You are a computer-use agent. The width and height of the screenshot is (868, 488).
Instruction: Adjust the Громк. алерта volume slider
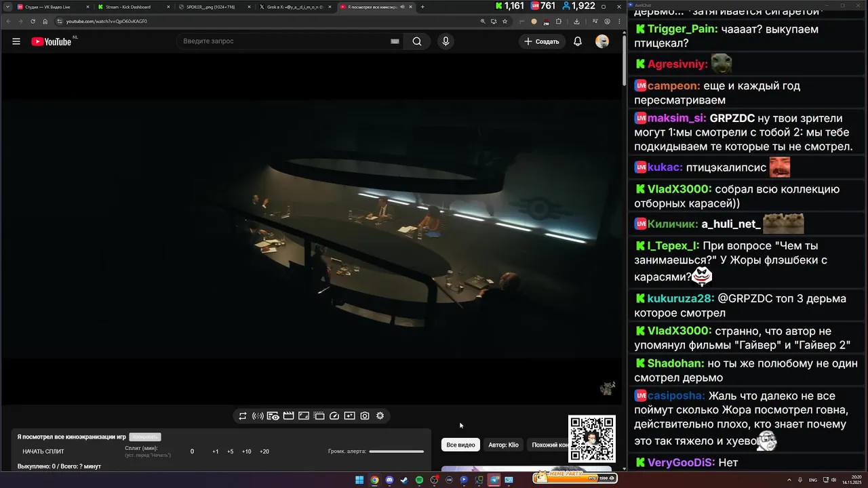(x=396, y=451)
